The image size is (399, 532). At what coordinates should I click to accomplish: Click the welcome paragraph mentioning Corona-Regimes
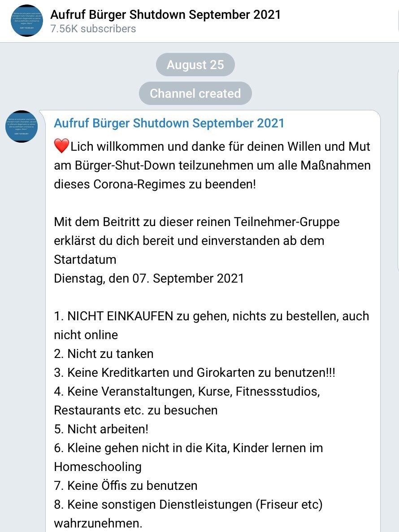212,165
